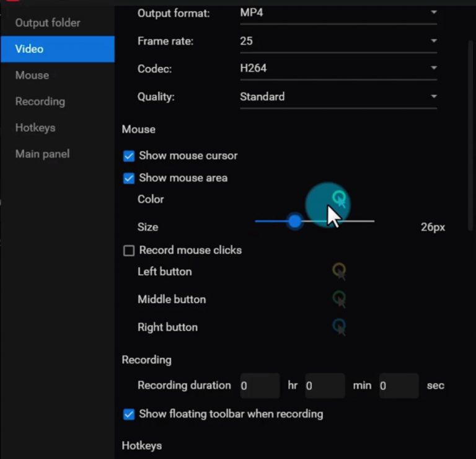Pick the Middle button click color
Viewport: 476px width, 459px height.
(x=339, y=299)
